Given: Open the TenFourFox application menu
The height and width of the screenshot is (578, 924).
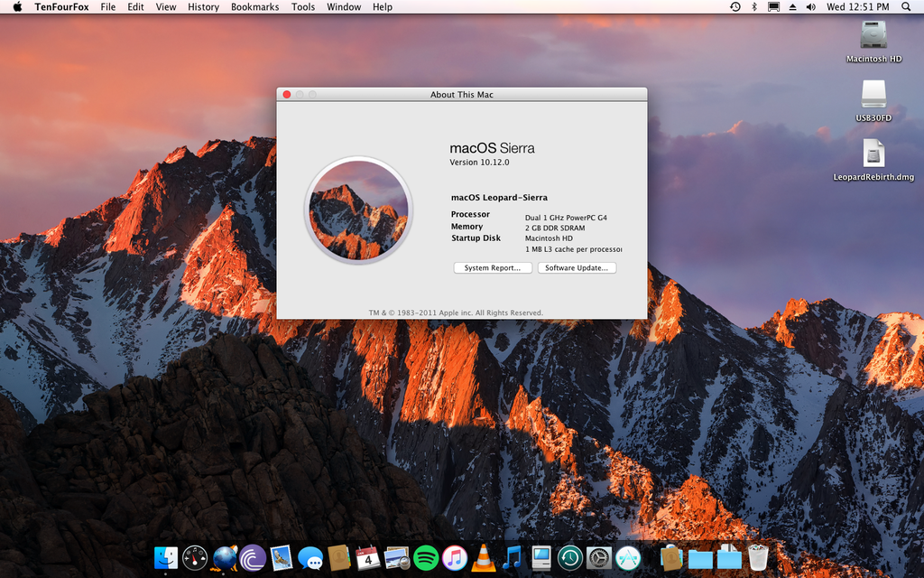Looking at the screenshot, I should 62,7.
